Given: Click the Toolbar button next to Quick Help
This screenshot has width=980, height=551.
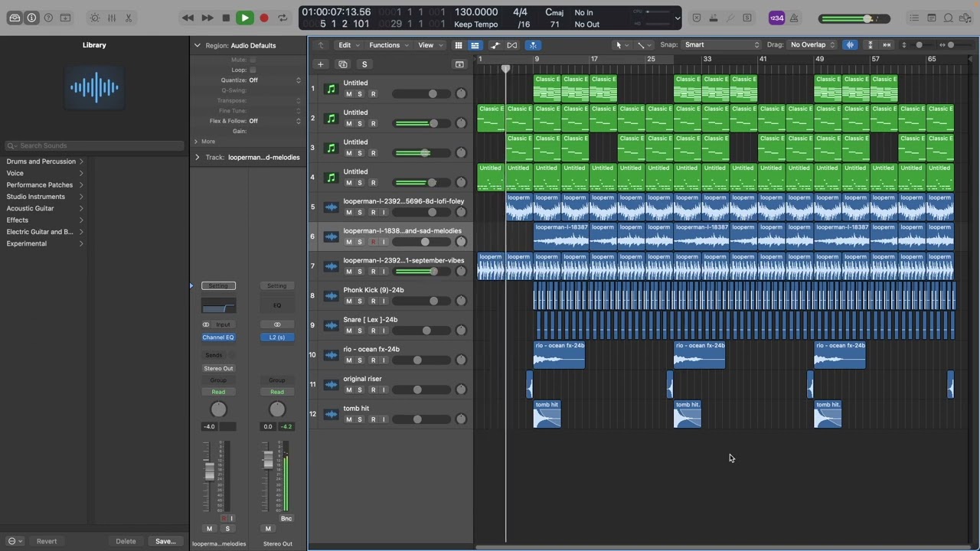Looking at the screenshot, I should click(65, 18).
